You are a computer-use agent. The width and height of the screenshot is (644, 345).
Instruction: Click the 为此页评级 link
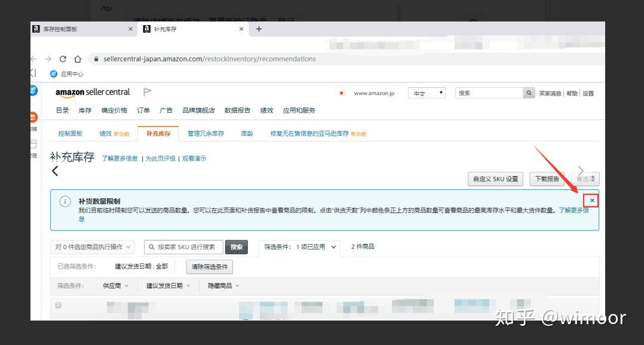tap(161, 158)
